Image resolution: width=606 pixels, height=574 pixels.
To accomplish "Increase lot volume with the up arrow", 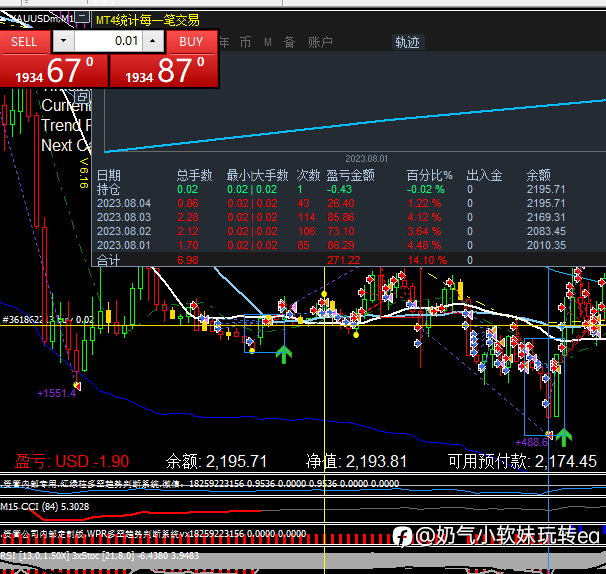I will pyautogui.click(x=153, y=41).
